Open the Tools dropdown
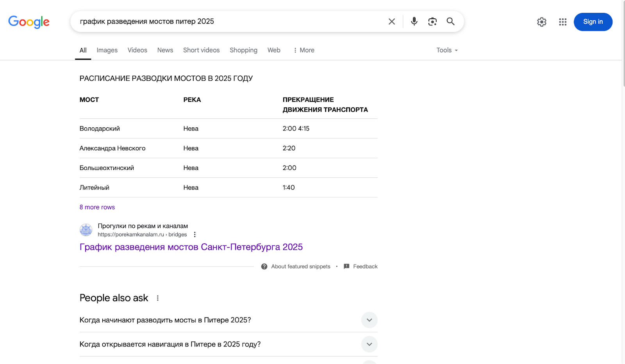 (446, 50)
